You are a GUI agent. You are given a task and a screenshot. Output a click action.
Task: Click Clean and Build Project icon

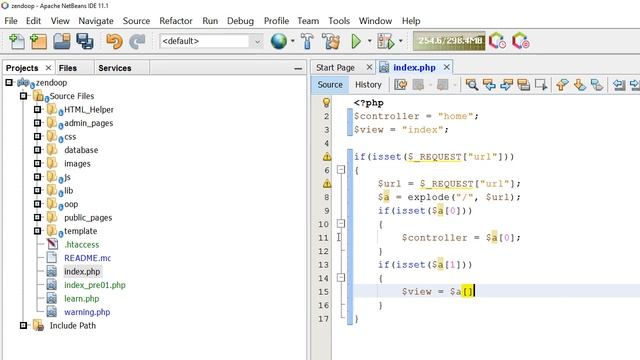(x=331, y=41)
